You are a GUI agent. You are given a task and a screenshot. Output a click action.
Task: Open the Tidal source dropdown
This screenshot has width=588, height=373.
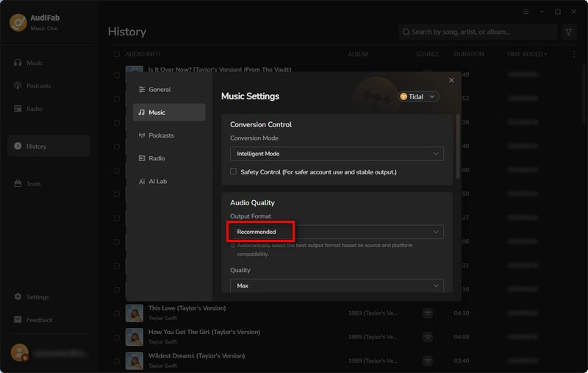[x=418, y=96]
